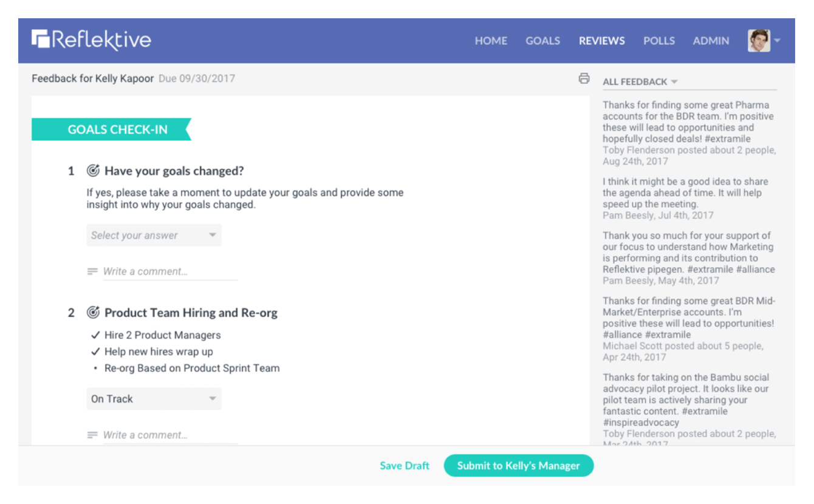Viewport: 814px width, 504px height.
Task: Click comment lines icon under On Track
Action: [92, 435]
